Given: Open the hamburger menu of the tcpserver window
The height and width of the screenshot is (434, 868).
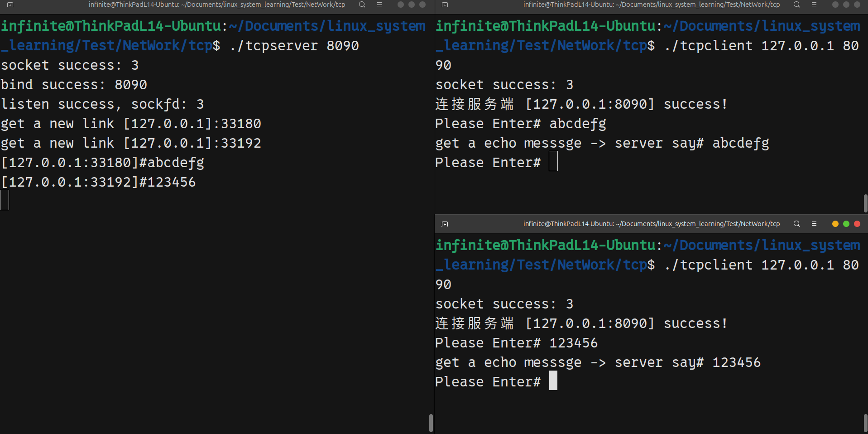Looking at the screenshot, I should tap(379, 5).
